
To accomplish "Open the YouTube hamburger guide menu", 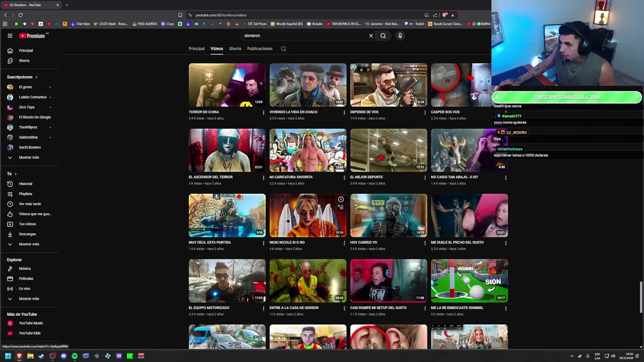I will pyautogui.click(x=10, y=36).
